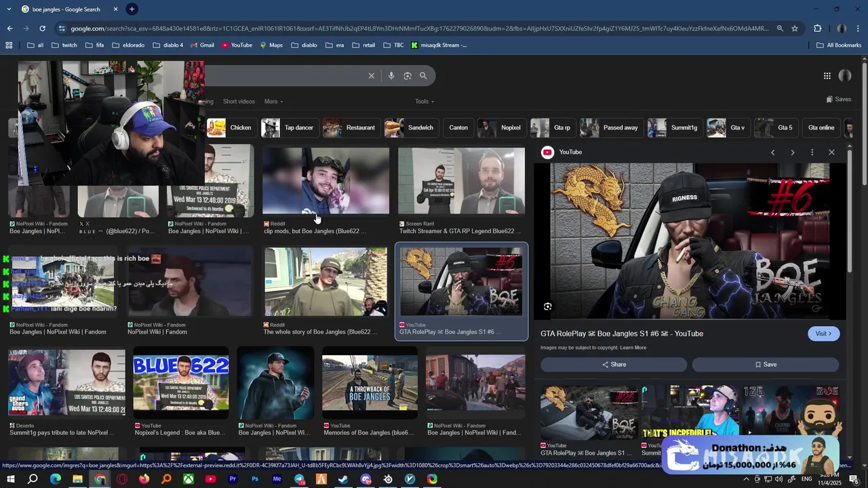The image size is (868, 488).
Task: Save the previewed image
Action: 766,365
